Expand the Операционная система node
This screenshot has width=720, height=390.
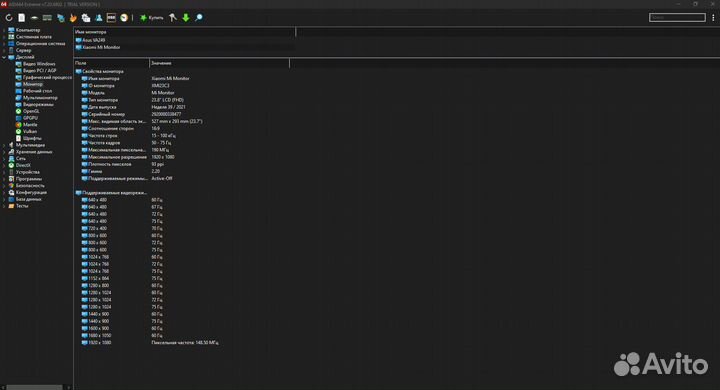[4, 44]
